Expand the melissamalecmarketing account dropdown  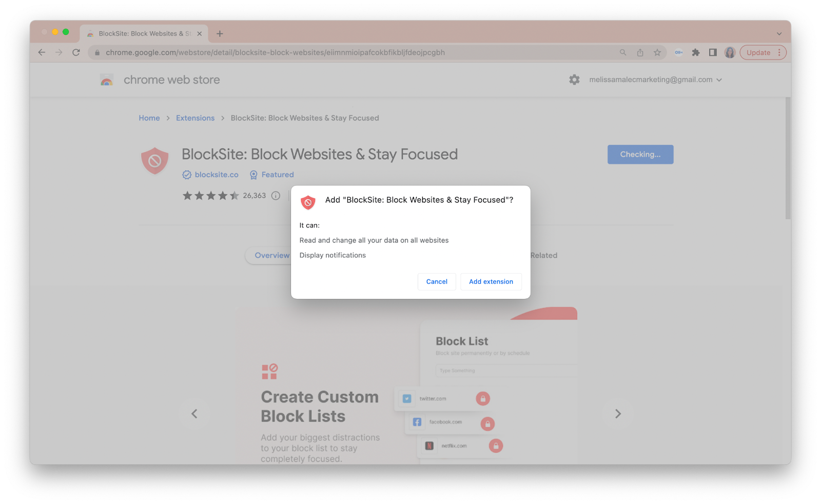pos(656,79)
